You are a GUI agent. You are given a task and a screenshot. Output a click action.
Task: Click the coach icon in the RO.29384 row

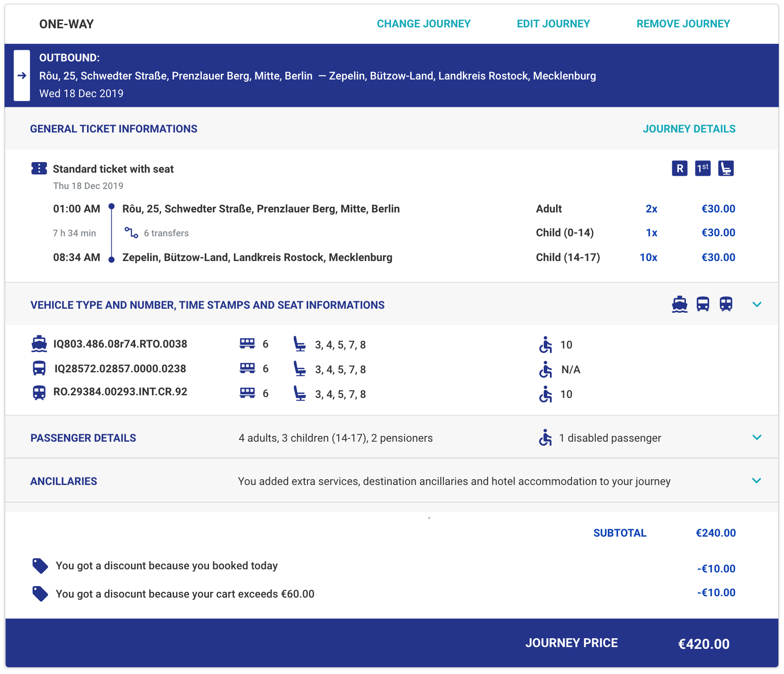click(x=247, y=393)
